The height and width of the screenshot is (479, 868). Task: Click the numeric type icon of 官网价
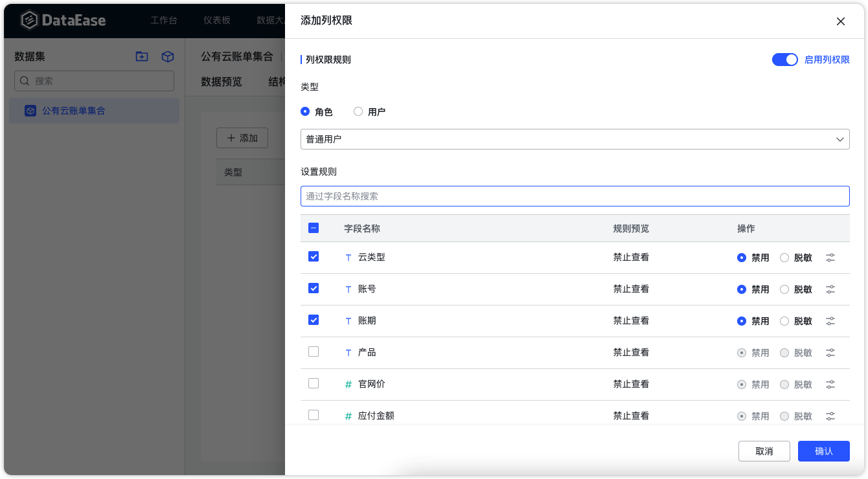pyautogui.click(x=348, y=384)
